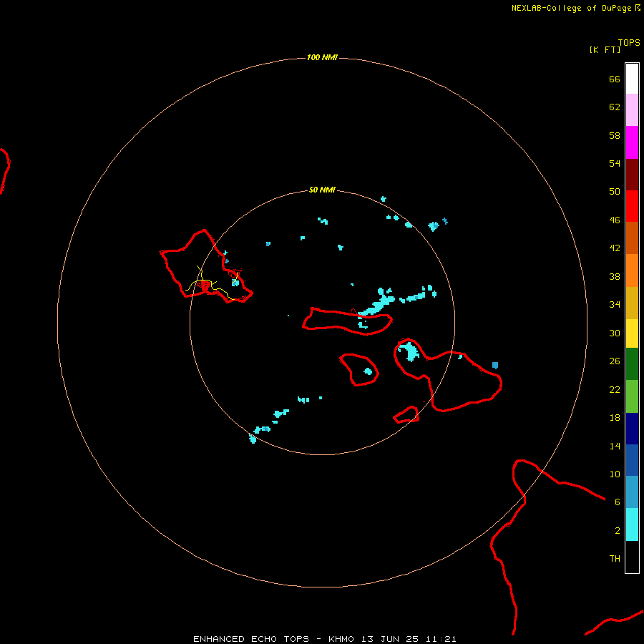Click the legend value 6
Screen dimensions: 644x644
coord(618,502)
